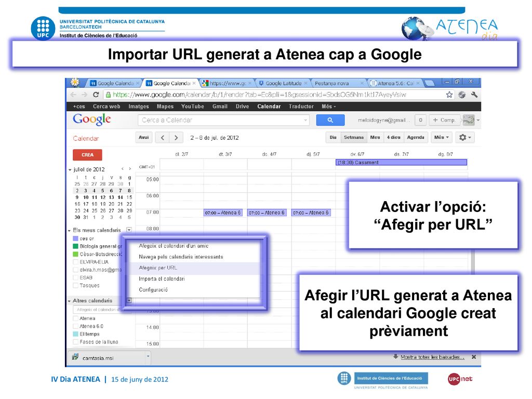Toggle the 'ces or' calendar
This screenshot has width=532, height=399.
click(76, 238)
